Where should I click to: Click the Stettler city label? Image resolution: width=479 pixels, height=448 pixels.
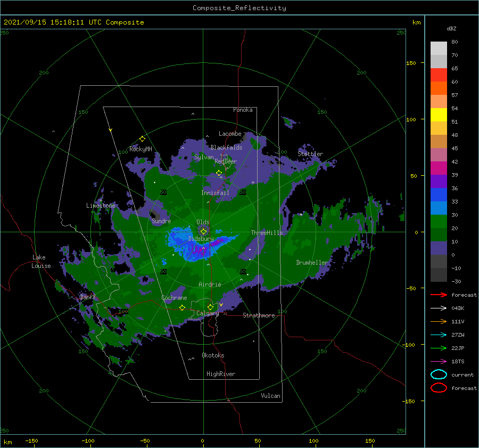point(310,154)
